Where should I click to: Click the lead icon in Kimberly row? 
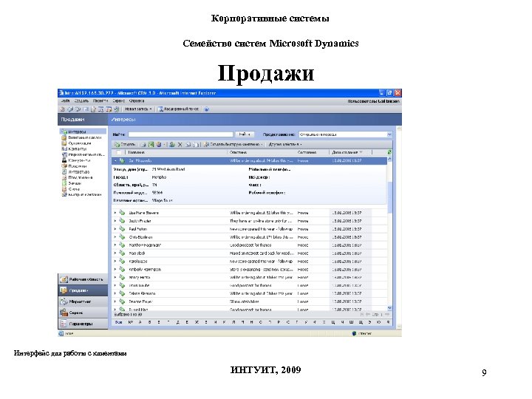pos(122,269)
